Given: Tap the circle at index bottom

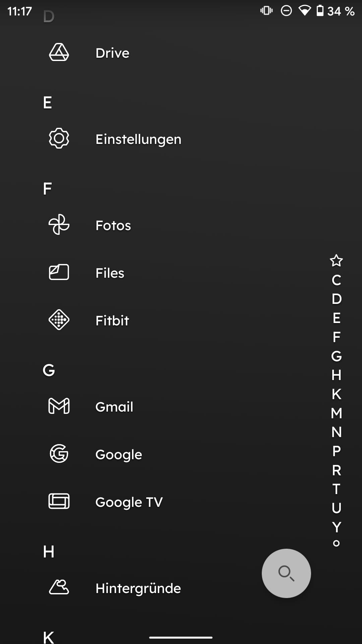Looking at the screenshot, I should pos(336,543).
